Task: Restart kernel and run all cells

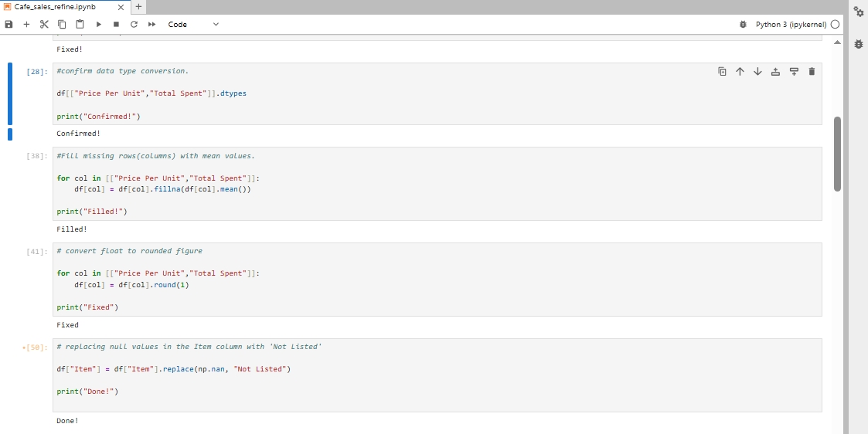Action: point(151,25)
